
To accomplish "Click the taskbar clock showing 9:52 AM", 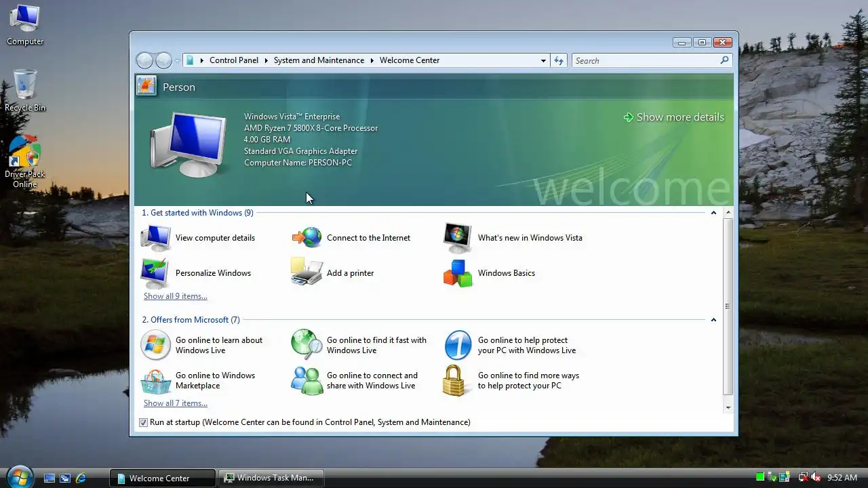I will (842, 478).
